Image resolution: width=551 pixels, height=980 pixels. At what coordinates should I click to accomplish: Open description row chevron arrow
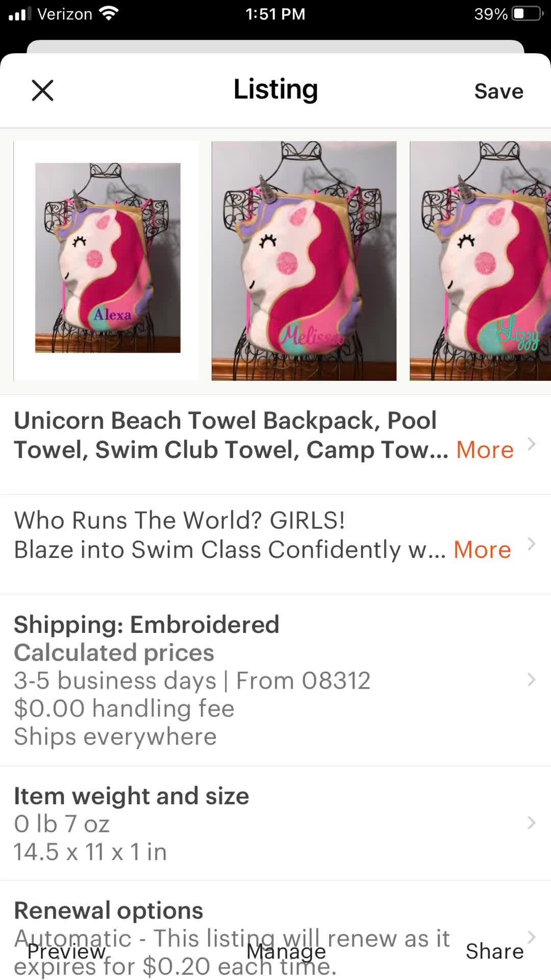531,544
